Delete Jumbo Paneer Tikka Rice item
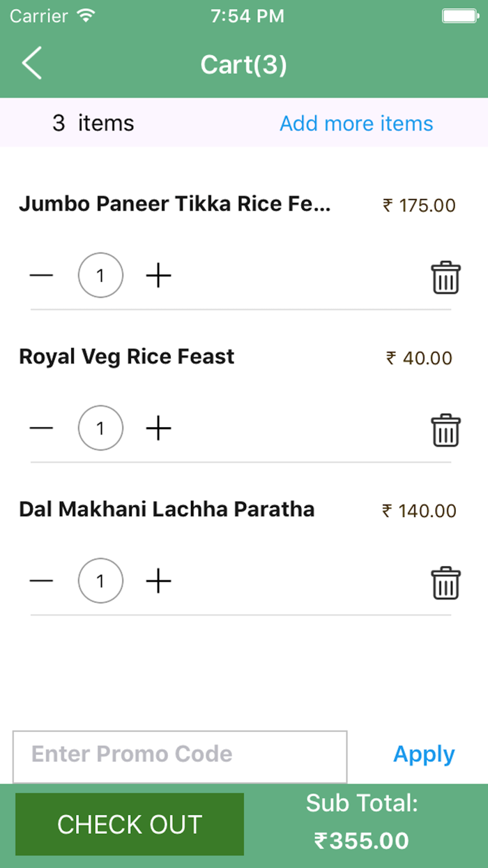 point(445,277)
